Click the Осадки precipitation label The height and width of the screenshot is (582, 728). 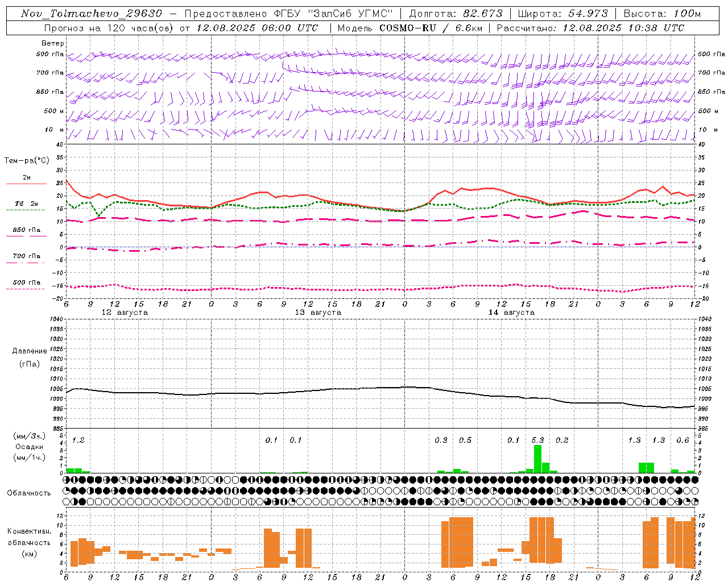tap(30, 447)
